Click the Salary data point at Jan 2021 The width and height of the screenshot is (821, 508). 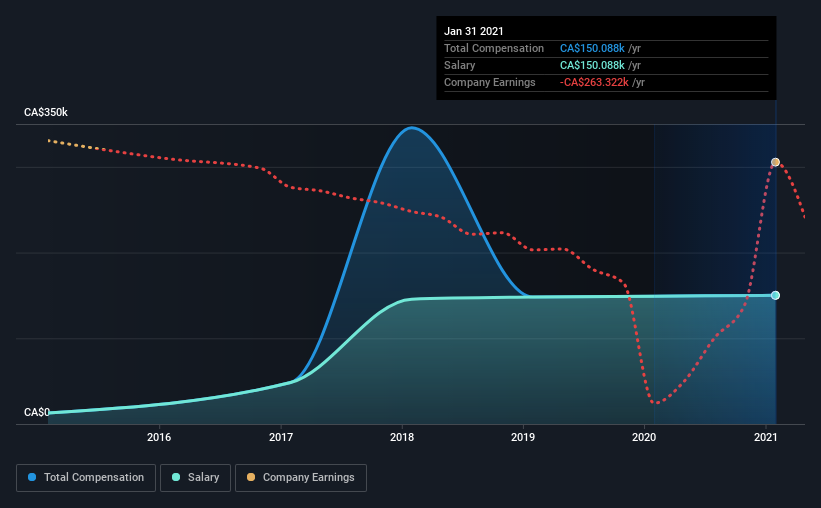coord(775,295)
